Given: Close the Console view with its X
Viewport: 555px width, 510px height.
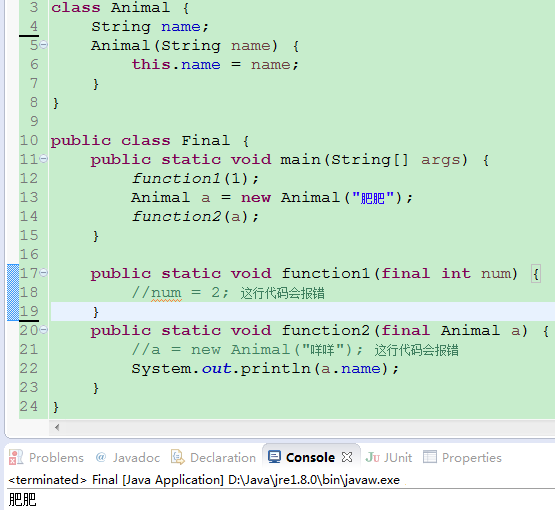Looking at the screenshot, I should click(347, 457).
